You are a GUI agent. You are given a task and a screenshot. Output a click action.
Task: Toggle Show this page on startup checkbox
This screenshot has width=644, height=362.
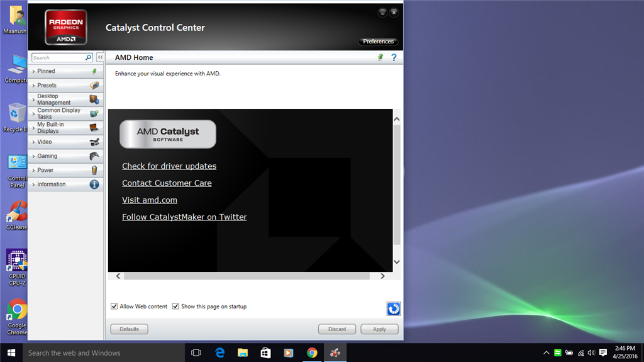click(x=175, y=306)
